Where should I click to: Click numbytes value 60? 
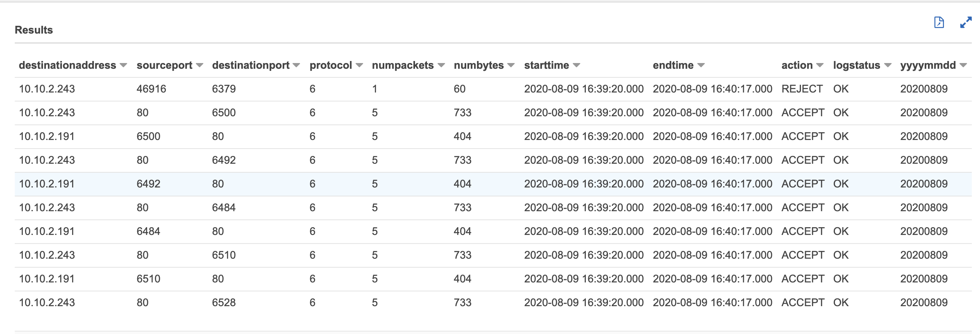(460, 89)
